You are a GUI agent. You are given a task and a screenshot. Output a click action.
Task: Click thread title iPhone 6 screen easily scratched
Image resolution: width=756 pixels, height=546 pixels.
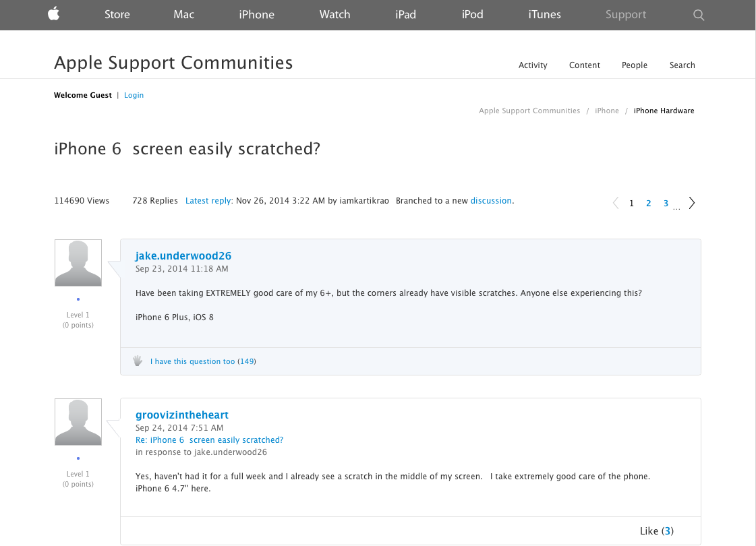pos(187,149)
